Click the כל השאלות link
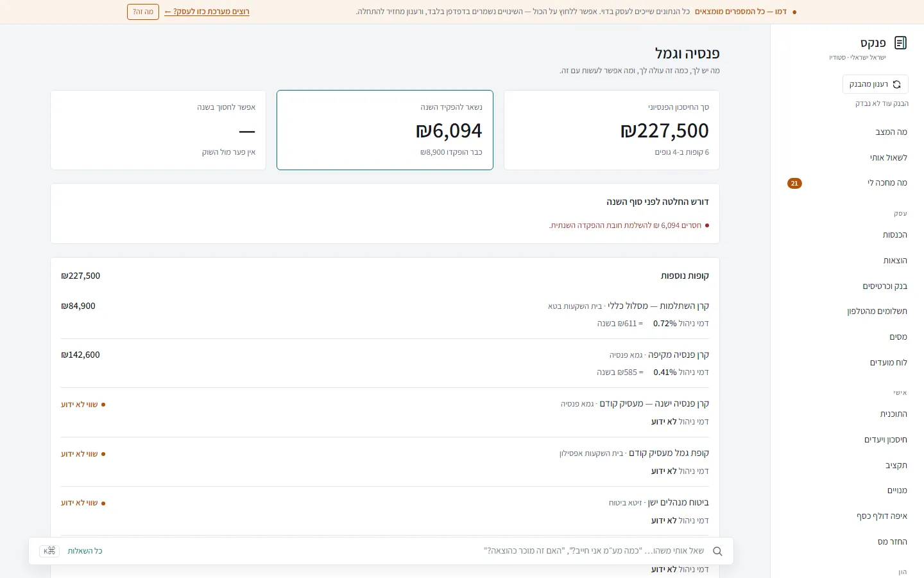 click(x=85, y=551)
